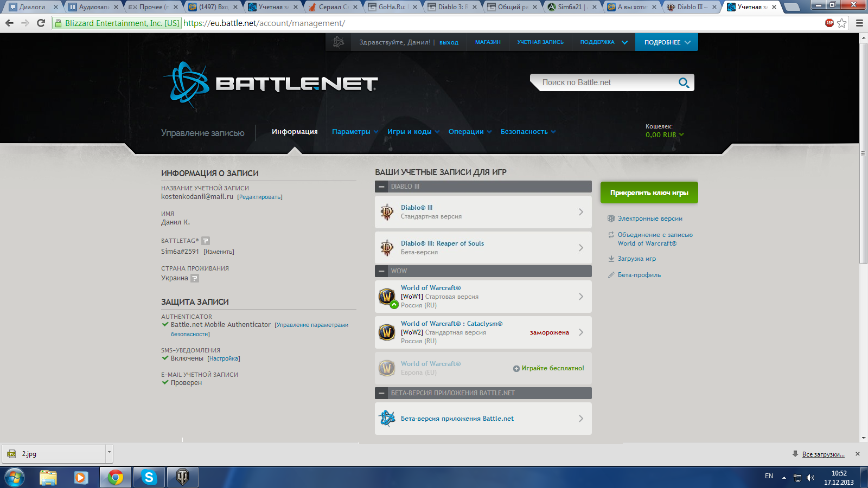Click the search magnifier icon
The height and width of the screenshot is (488, 868).
684,82
